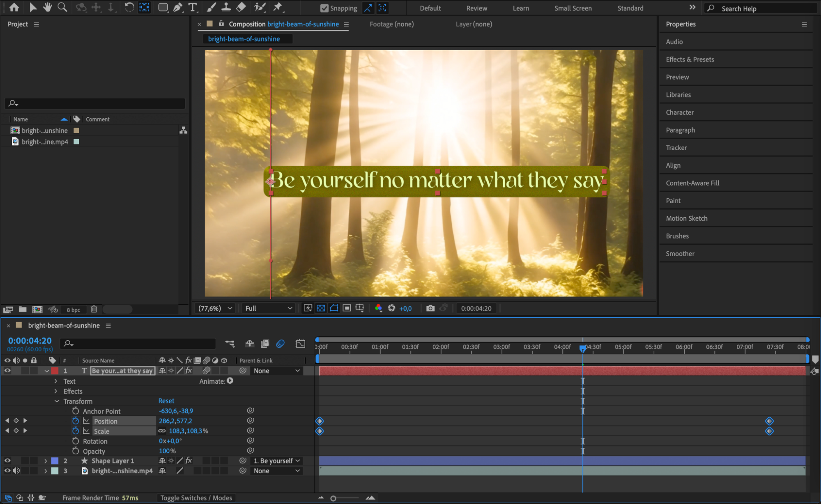Toggle the Snapping checkbox
The height and width of the screenshot is (504, 821).
(324, 8)
